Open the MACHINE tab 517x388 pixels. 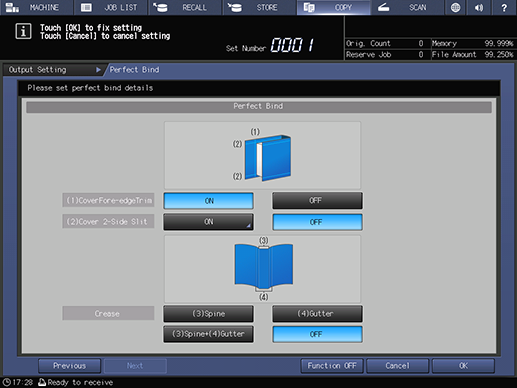(36, 7)
